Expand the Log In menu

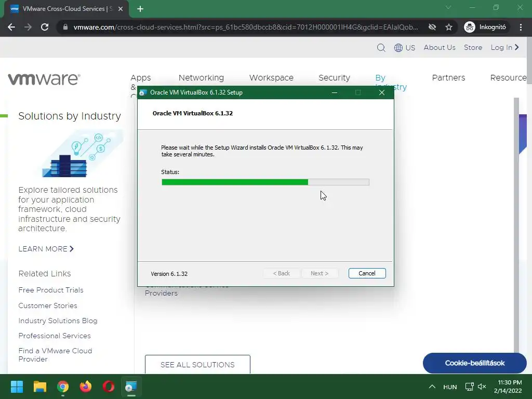click(505, 47)
